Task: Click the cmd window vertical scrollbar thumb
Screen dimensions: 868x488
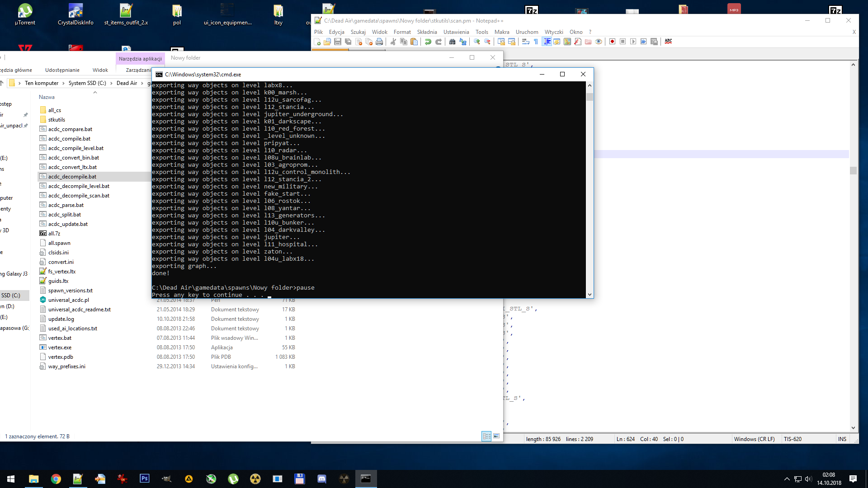Action: click(x=590, y=97)
